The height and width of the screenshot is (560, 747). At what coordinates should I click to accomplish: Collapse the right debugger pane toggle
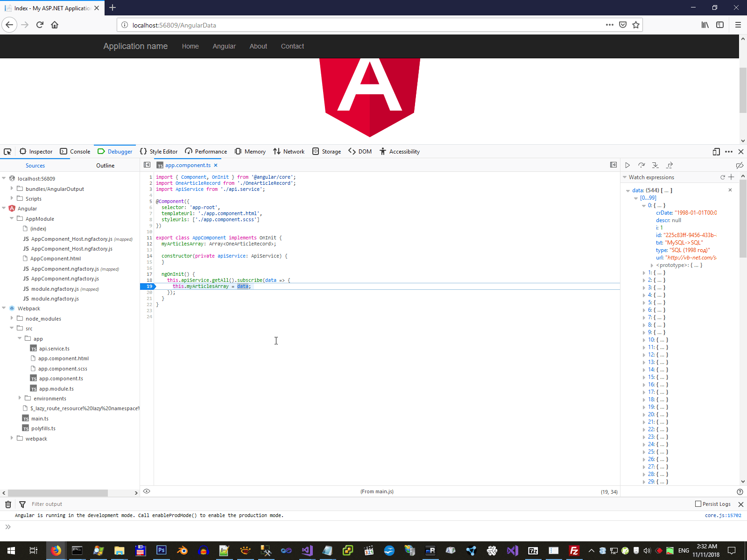[x=613, y=165]
